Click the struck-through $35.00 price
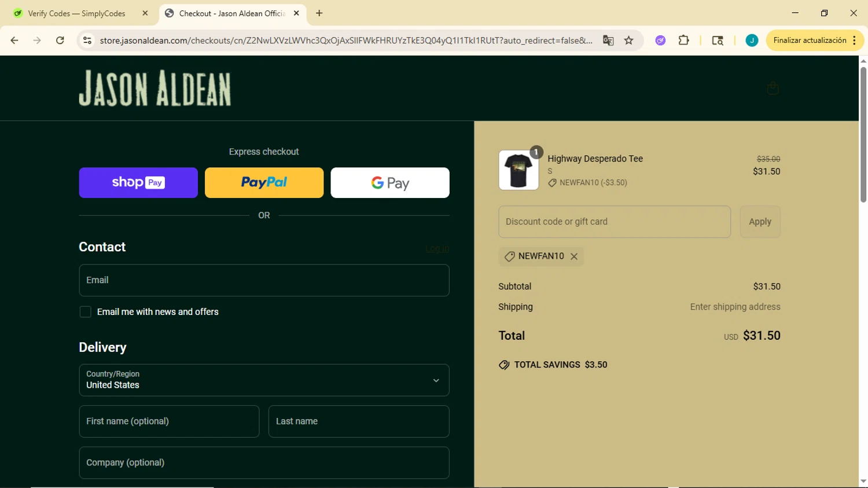The height and width of the screenshot is (488, 868). pos(768,159)
